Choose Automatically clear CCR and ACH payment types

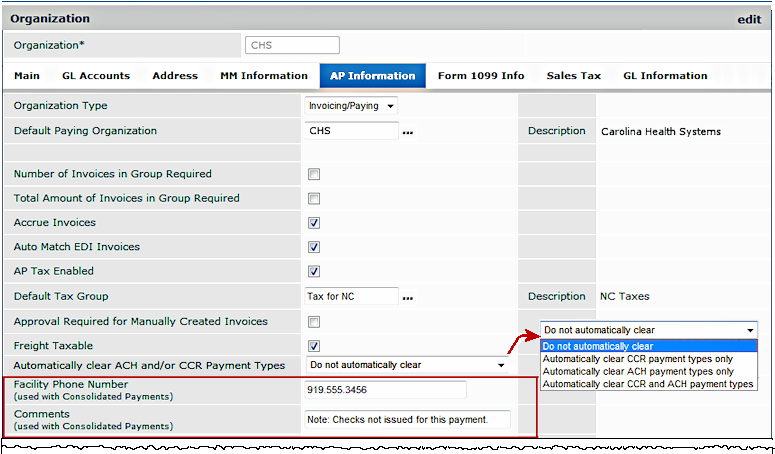(647, 384)
